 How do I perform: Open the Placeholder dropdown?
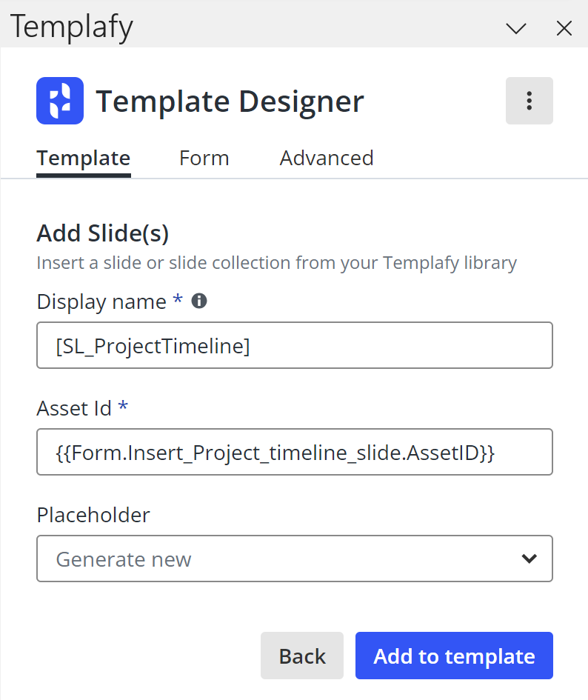295,559
